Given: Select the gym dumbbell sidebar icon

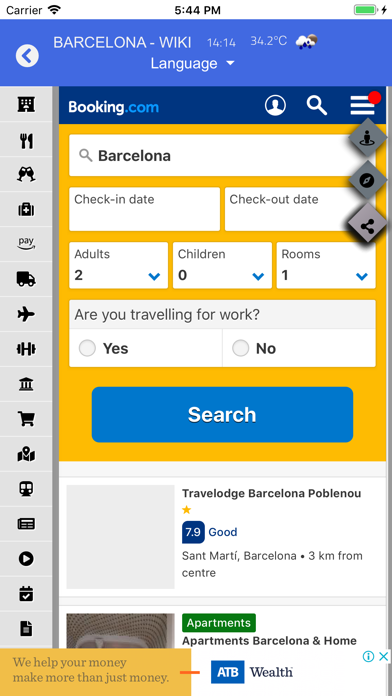Looking at the screenshot, I should (26, 349).
